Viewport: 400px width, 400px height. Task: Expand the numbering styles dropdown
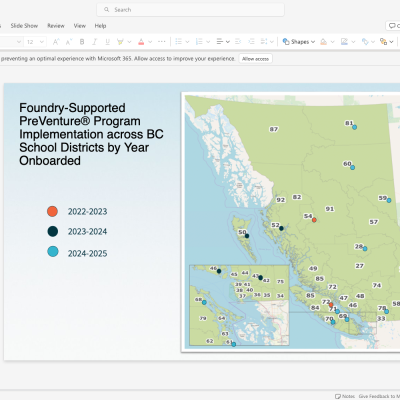[208, 42]
